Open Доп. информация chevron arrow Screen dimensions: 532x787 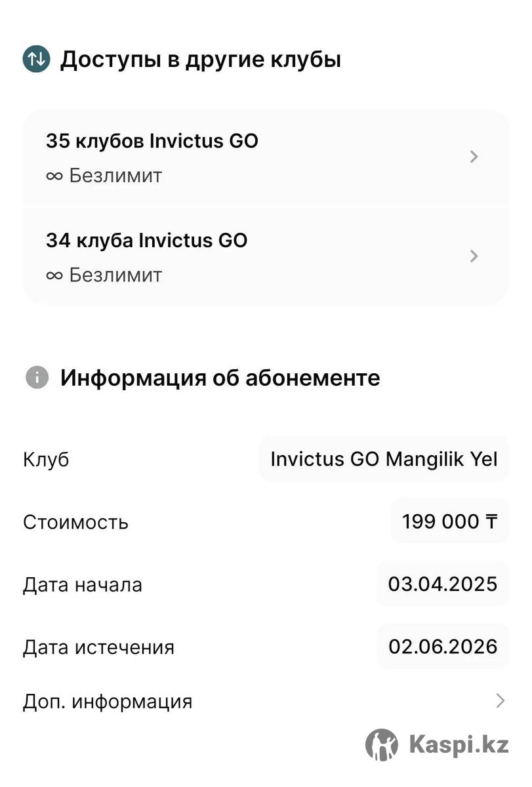click(500, 701)
